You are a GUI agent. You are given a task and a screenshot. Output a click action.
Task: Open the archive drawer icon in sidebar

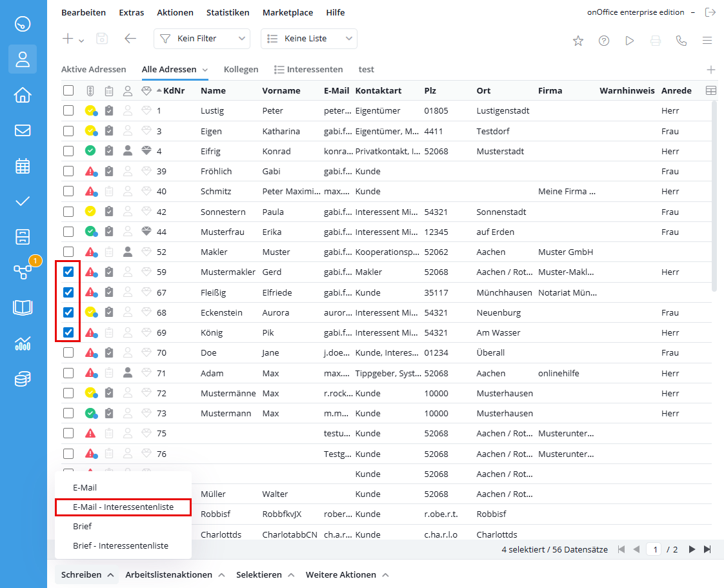pos(23,236)
